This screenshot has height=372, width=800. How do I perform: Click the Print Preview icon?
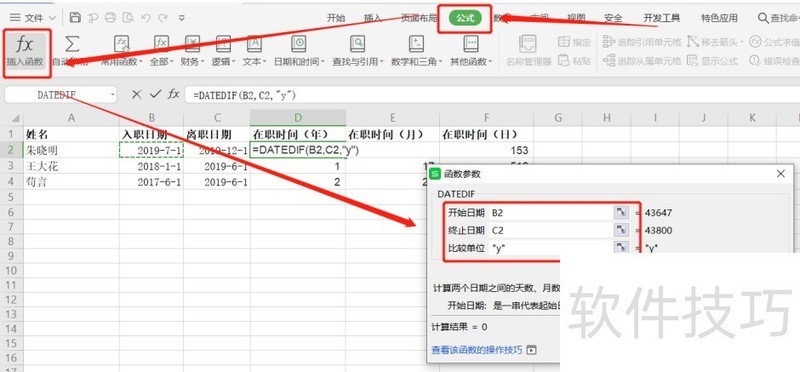[128, 18]
